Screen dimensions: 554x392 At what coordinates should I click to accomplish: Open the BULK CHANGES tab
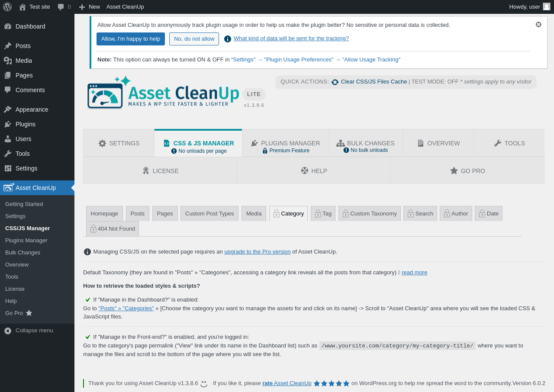tap(366, 143)
